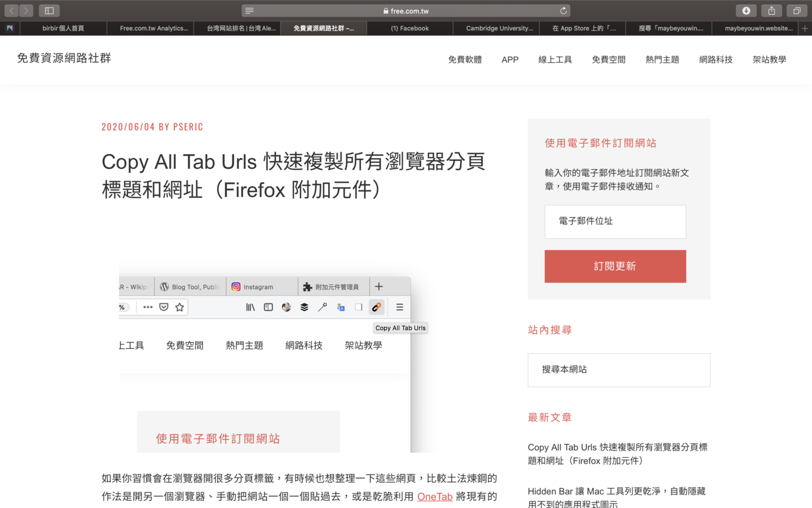Open 免費空間 menu item
This screenshot has height=508, width=812.
click(x=608, y=60)
